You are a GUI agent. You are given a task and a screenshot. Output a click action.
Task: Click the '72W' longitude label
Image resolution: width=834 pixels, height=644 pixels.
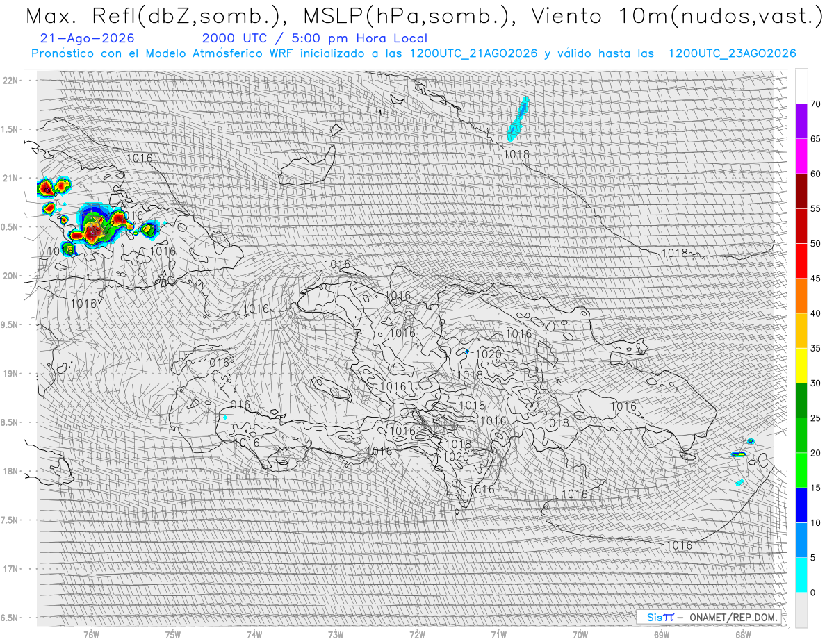click(417, 634)
